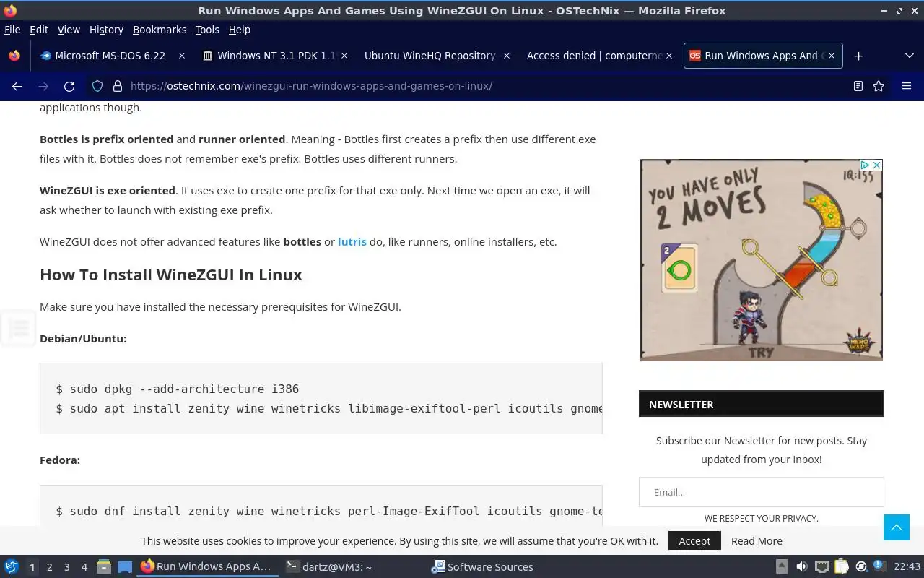This screenshot has width=924, height=578.
Task: Go back to previous page
Action: click(17, 86)
